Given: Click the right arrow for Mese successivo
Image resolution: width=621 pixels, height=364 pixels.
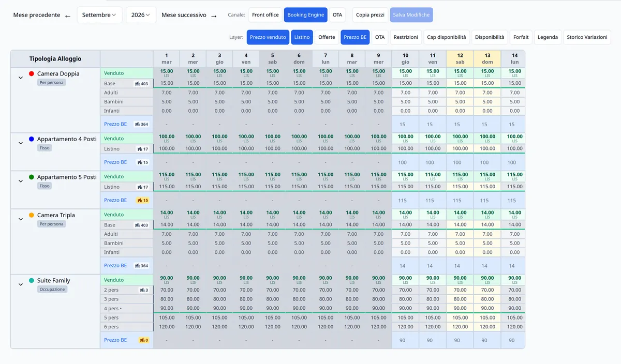Looking at the screenshot, I should [x=214, y=16].
